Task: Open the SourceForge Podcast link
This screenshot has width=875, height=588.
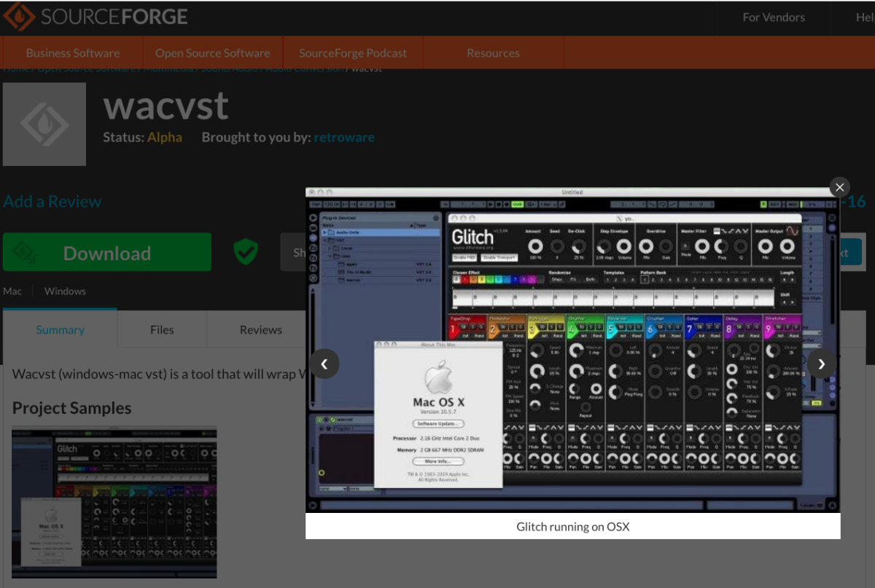Action: (353, 52)
